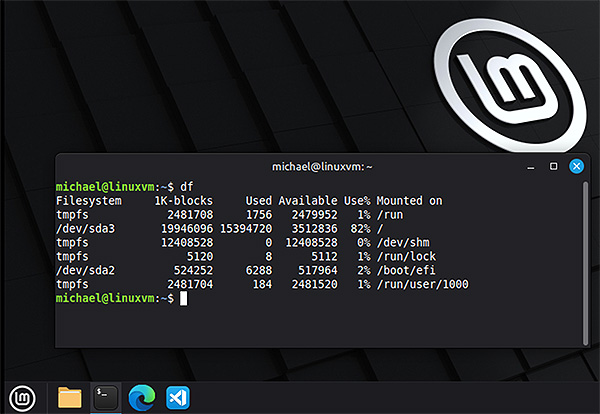Viewport: 600px width, 414px height.
Task: Launch the Files folder from the taskbar
Action: pyautogui.click(x=70, y=398)
